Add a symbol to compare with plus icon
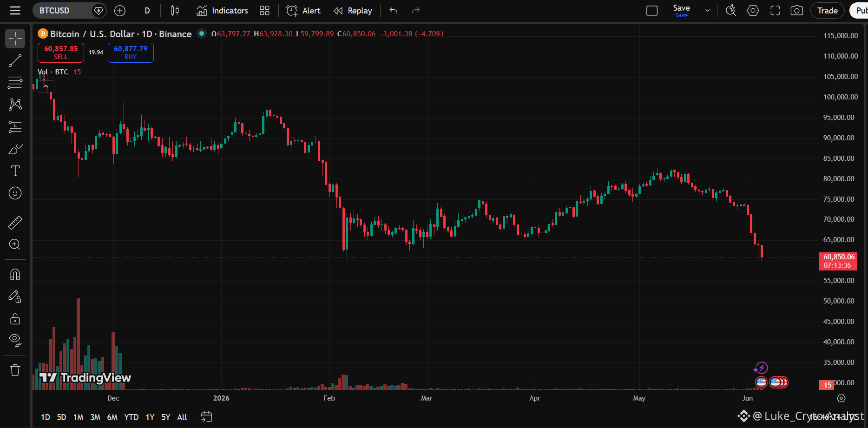Viewport: 868px width, 428px height. coord(120,11)
